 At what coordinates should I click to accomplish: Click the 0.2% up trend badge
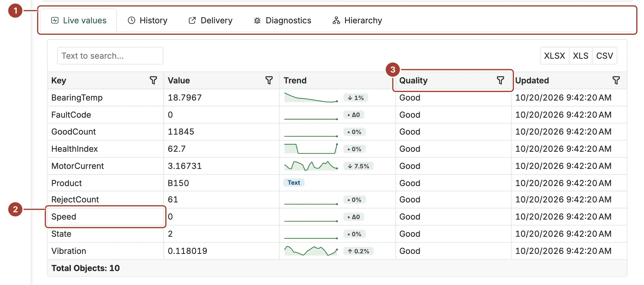point(358,251)
